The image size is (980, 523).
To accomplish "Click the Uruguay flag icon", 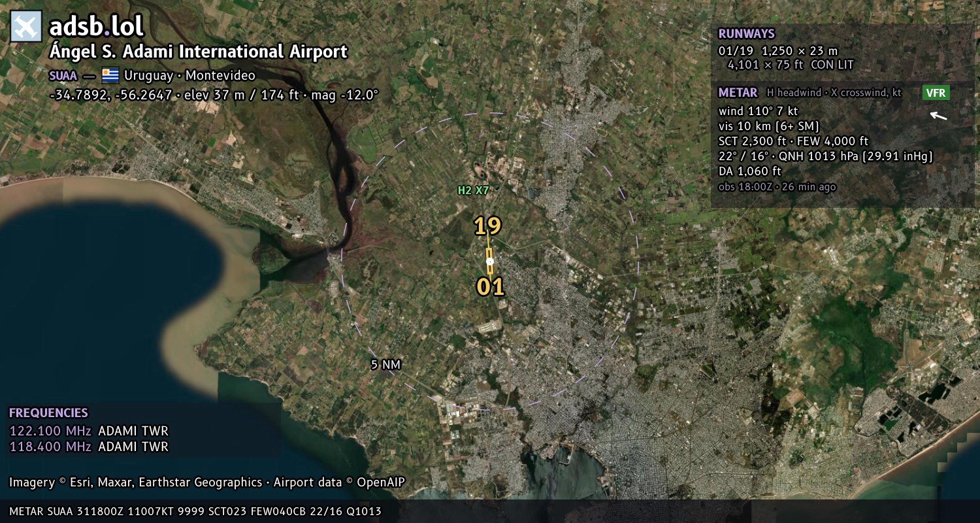I will pyautogui.click(x=110, y=75).
